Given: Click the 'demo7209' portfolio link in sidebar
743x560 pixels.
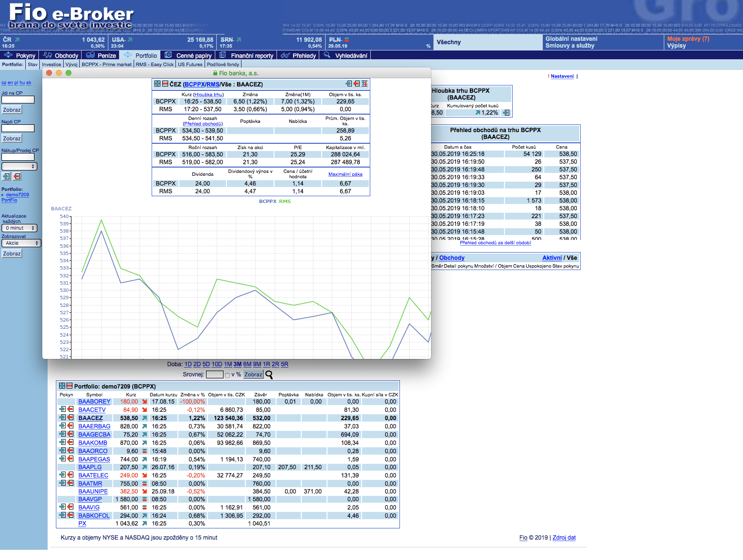Looking at the screenshot, I should [x=17, y=195].
